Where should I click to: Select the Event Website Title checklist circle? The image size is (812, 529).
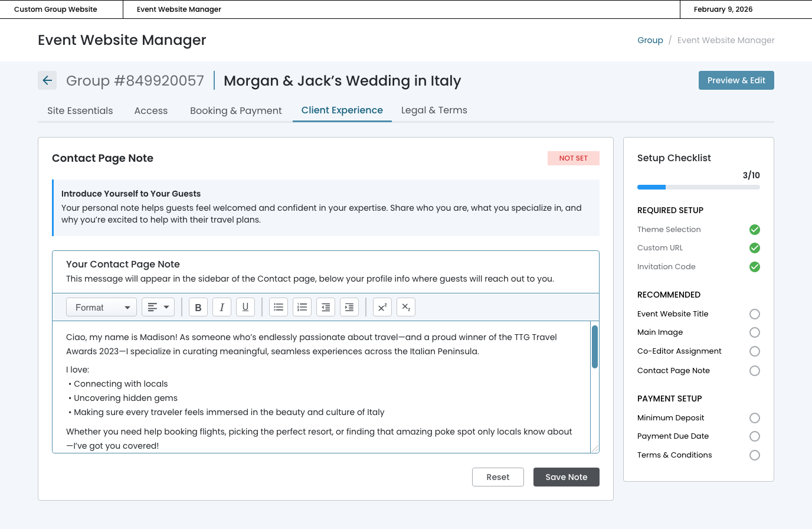[754, 314]
